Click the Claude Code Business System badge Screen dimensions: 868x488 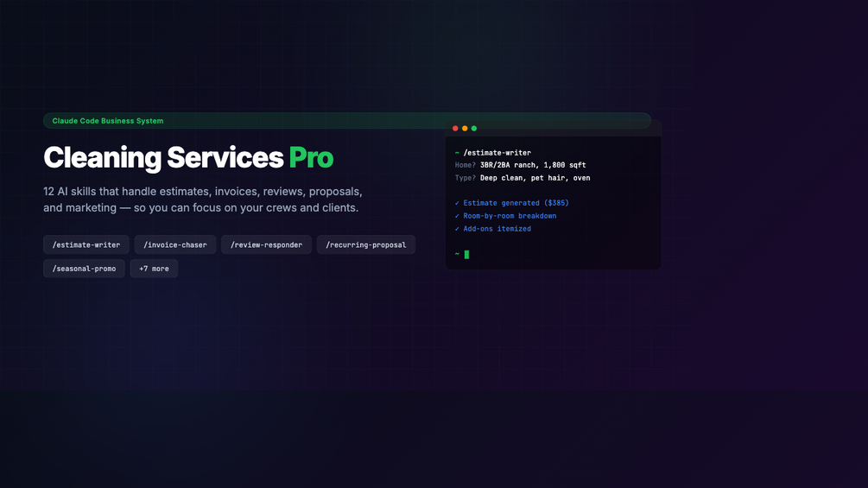(x=347, y=121)
